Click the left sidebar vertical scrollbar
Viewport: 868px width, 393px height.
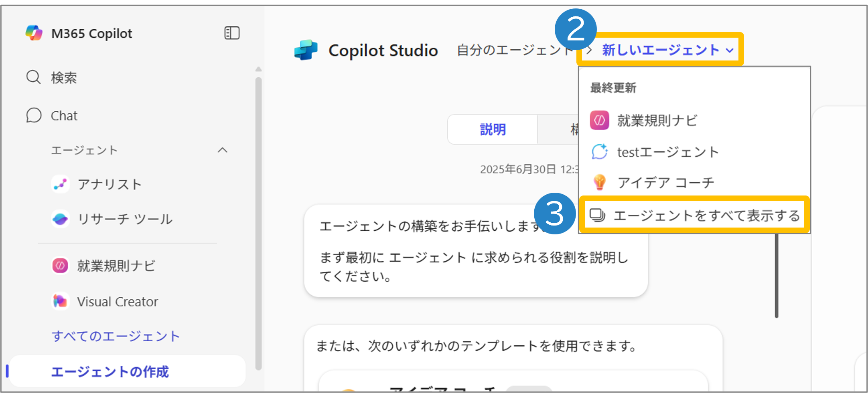click(259, 224)
